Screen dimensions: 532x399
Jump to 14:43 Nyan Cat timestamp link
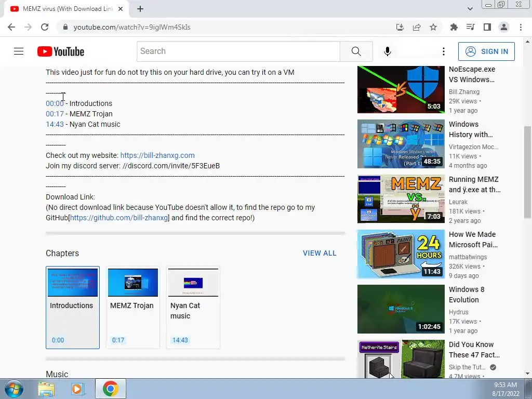tap(55, 124)
